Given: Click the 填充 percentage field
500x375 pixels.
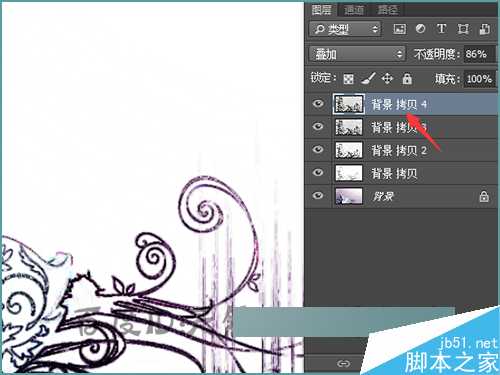Looking at the screenshot, I should pyautogui.click(x=479, y=79).
